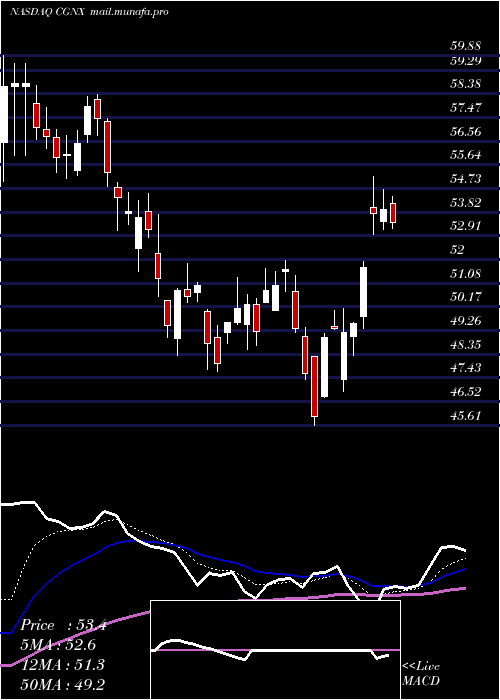Click the 12MA : 51.3 readout
Screen dimensions: 500x700
pos(62,665)
